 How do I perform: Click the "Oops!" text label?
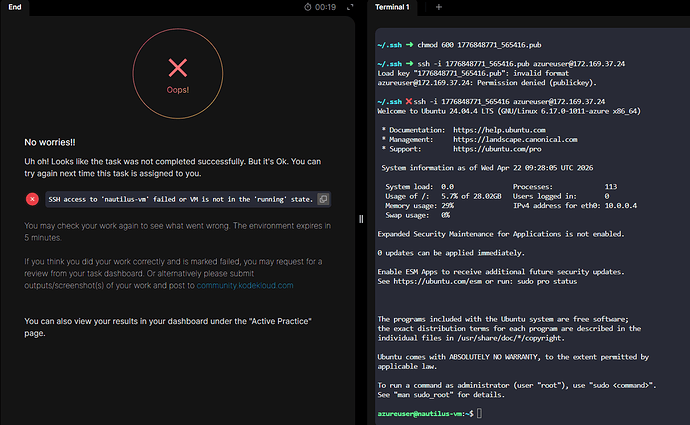pyautogui.click(x=178, y=90)
